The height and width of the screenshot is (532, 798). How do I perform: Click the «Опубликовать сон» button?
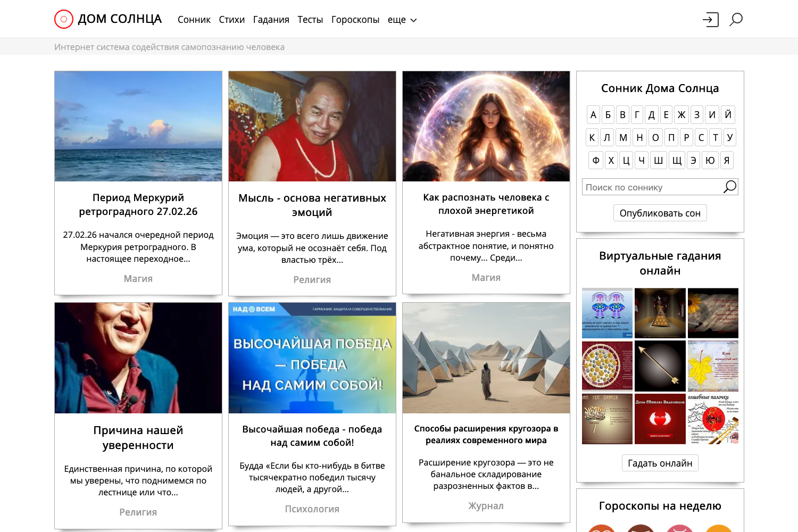[x=660, y=213]
